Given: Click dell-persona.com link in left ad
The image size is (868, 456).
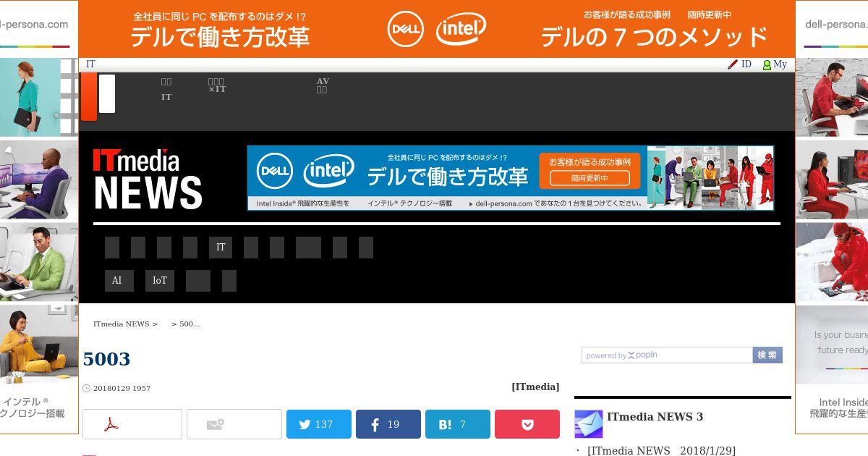Looking at the screenshot, I should 35,24.
